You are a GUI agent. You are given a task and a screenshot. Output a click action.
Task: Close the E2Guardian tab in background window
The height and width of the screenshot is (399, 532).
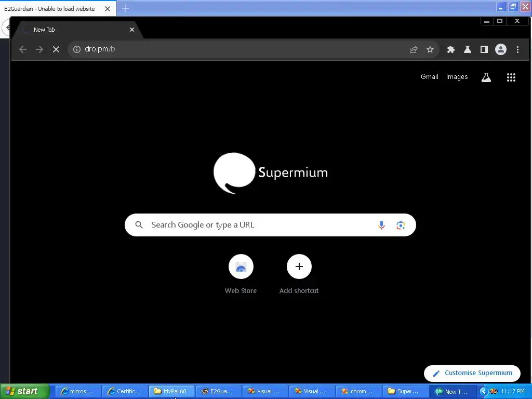click(108, 9)
